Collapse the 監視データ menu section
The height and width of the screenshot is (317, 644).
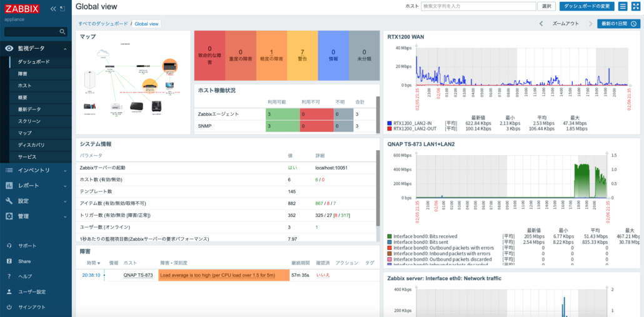65,49
